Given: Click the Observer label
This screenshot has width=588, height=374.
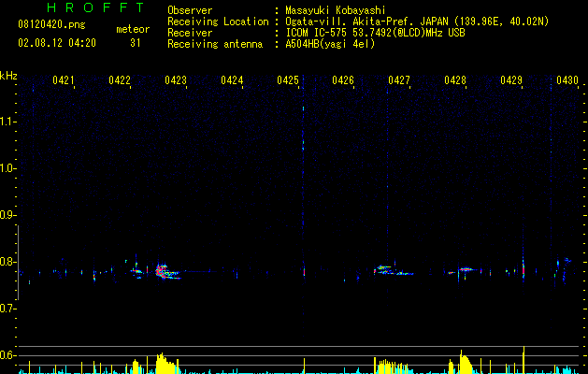Looking at the screenshot, I should (x=190, y=10).
